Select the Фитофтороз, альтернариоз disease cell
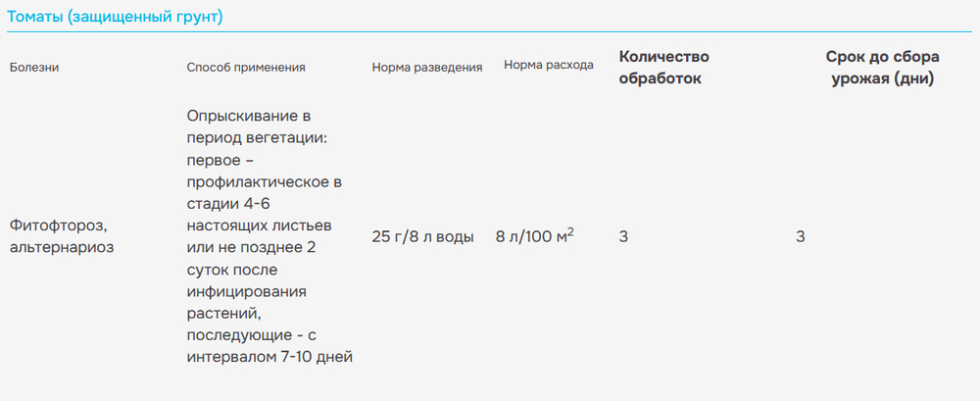This screenshot has width=980, height=401. tap(62, 235)
